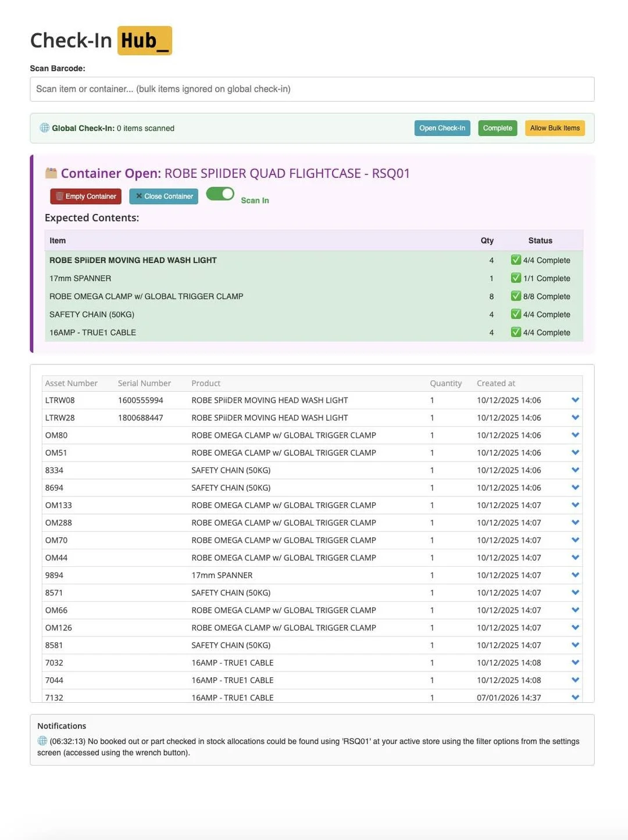Image resolution: width=628 pixels, height=840 pixels.
Task: Click the Allow Bulk Items button
Action: 555,128
